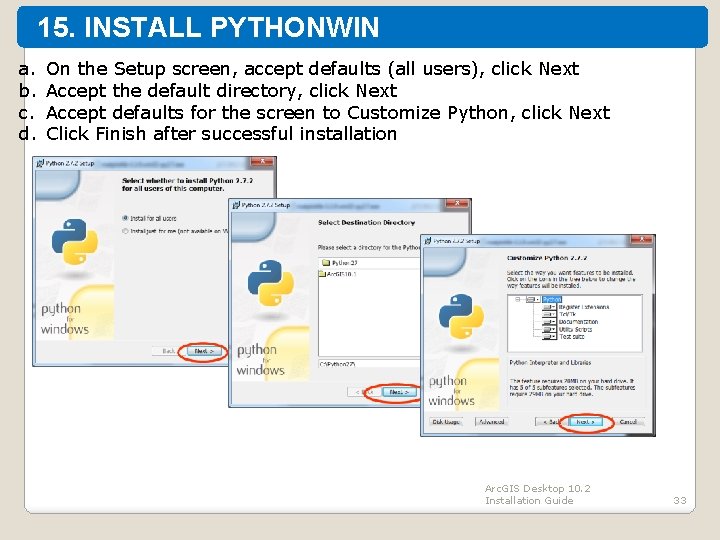Close the install-for-all-users setup window
Viewport: 720px width, 540px height.
pyautogui.click(x=262, y=161)
